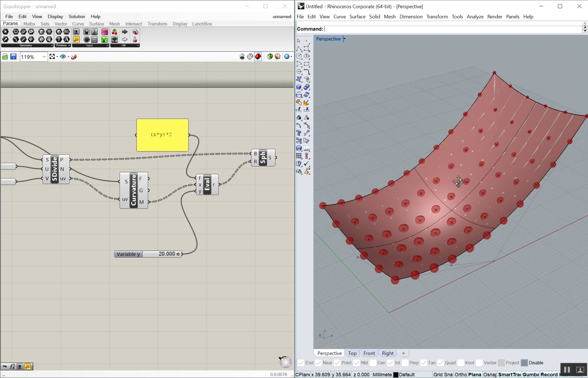Toggle the Perp osnap checkbox
Screen dimensions: 588x378
[405, 363]
